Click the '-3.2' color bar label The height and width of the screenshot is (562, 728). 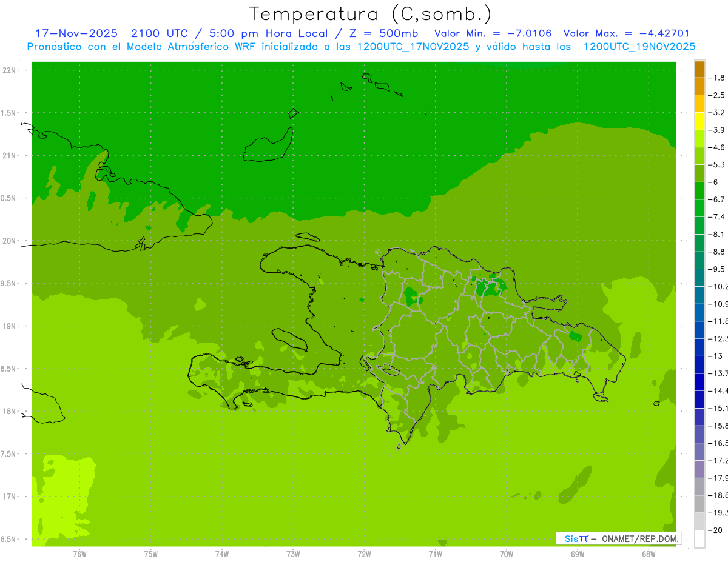tap(716, 113)
